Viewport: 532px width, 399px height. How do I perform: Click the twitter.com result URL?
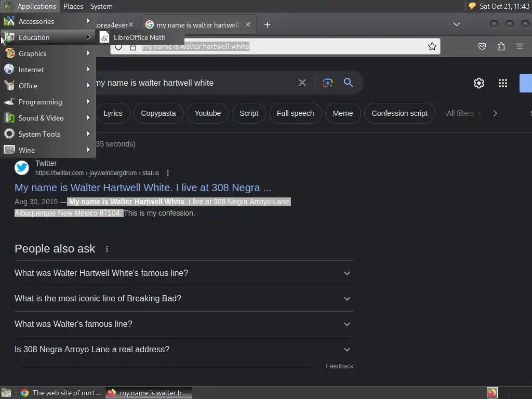[97, 173]
